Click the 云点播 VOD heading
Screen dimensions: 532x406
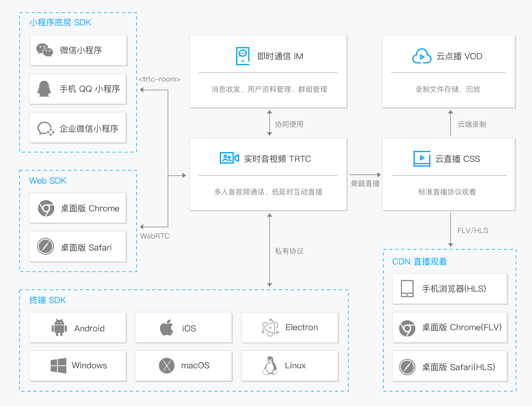click(x=459, y=56)
